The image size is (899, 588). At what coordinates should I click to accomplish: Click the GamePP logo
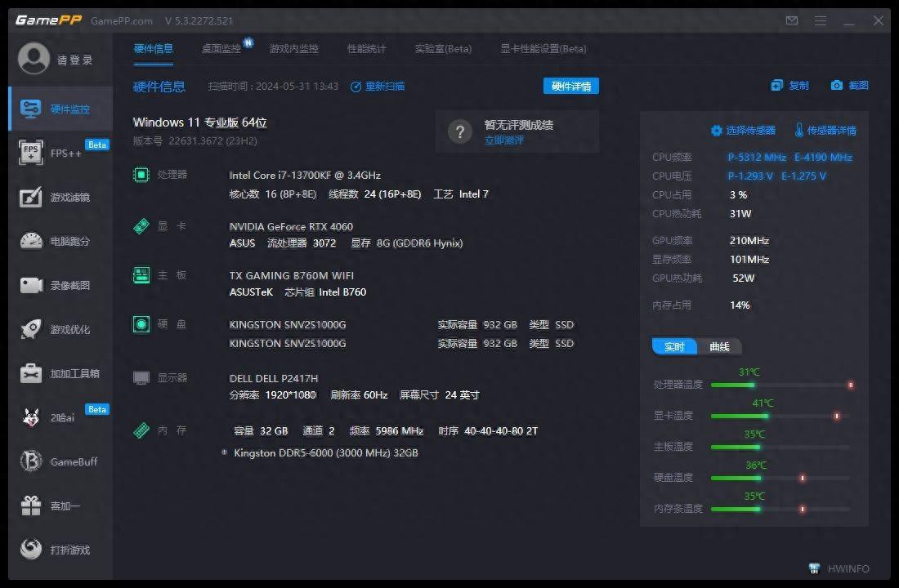pyautogui.click(x=49, y=20)
